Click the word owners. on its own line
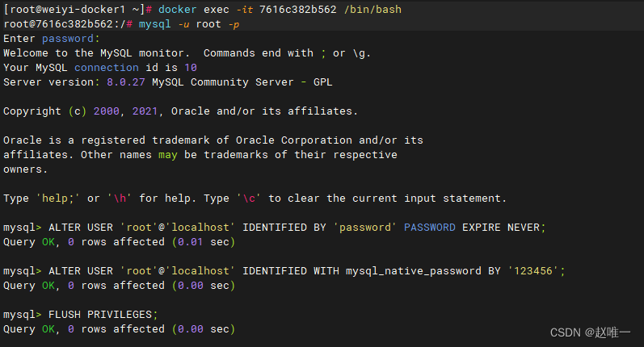 pos(26,169)
